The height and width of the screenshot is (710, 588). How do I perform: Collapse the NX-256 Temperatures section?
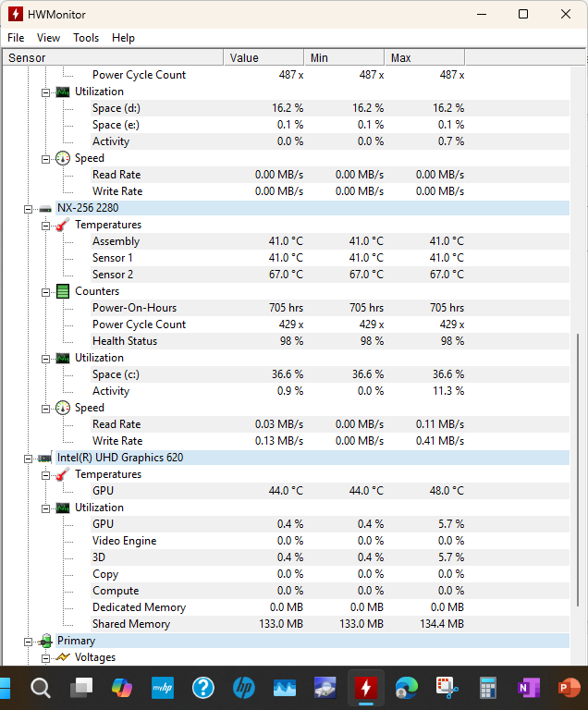45,226
